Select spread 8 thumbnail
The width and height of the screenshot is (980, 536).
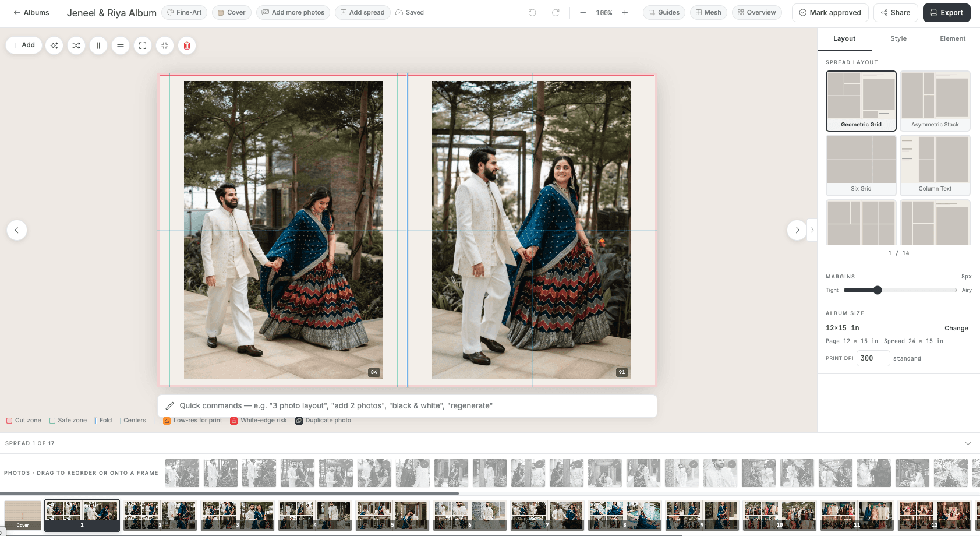click(x=625, y=516)
